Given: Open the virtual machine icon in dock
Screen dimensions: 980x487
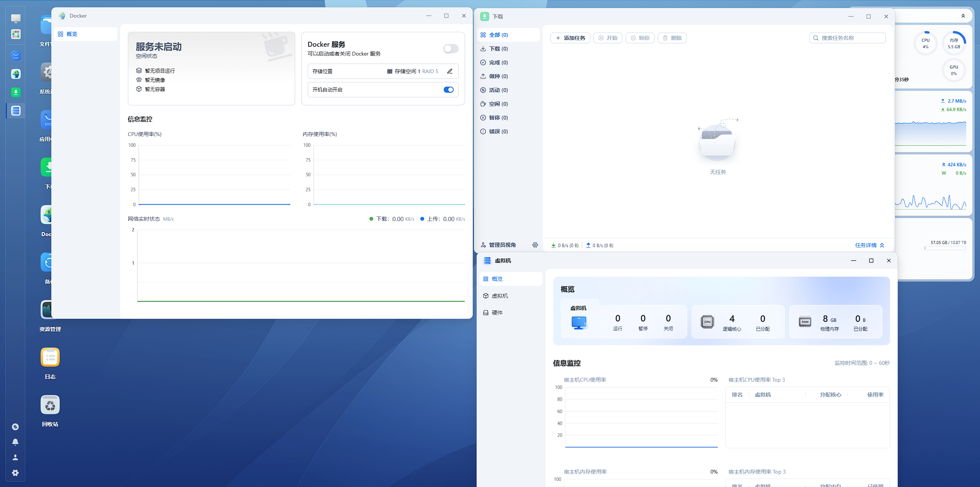Looking at the screenshot, I should [x=16, y=111].
